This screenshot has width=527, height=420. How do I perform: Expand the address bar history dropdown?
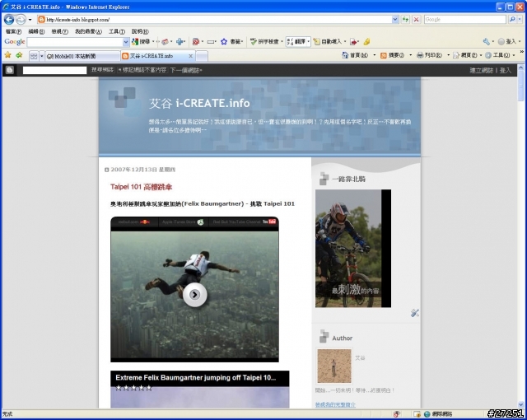tap(395, 20)
